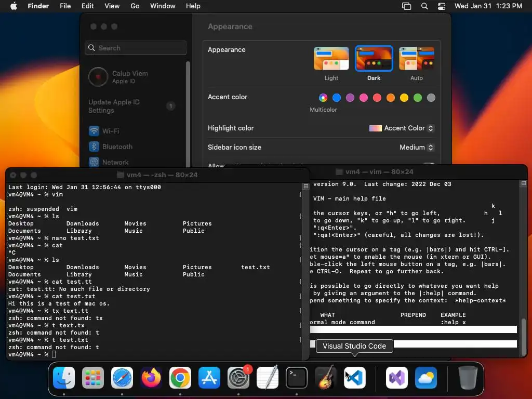Open the Apple menu

14,6
